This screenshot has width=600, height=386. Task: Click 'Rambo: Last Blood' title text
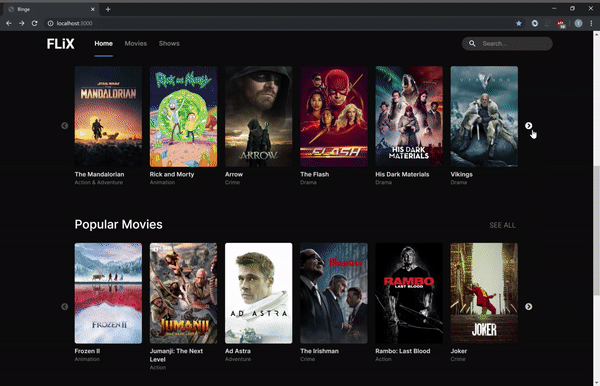pyautogui.click(x=403, y=351)
